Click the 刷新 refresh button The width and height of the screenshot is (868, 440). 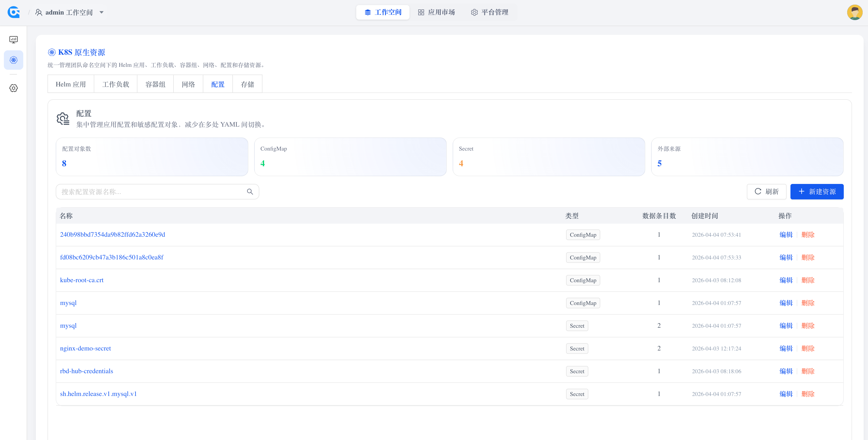[x=766, y=191]
